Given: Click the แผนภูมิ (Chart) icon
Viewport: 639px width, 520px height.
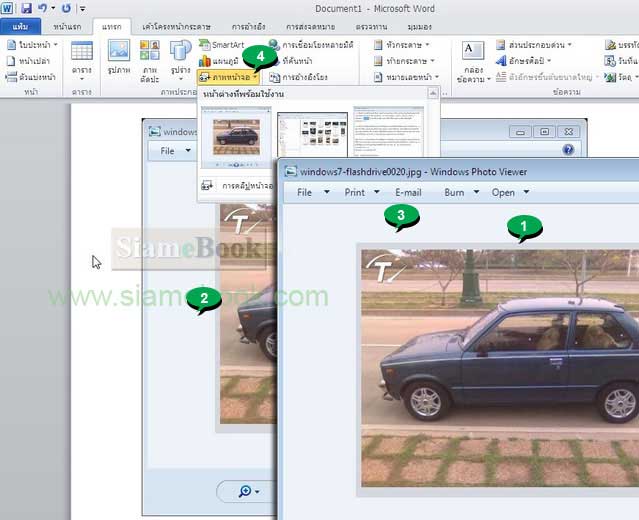Looking at the screenshot, I should click(218, 61).
